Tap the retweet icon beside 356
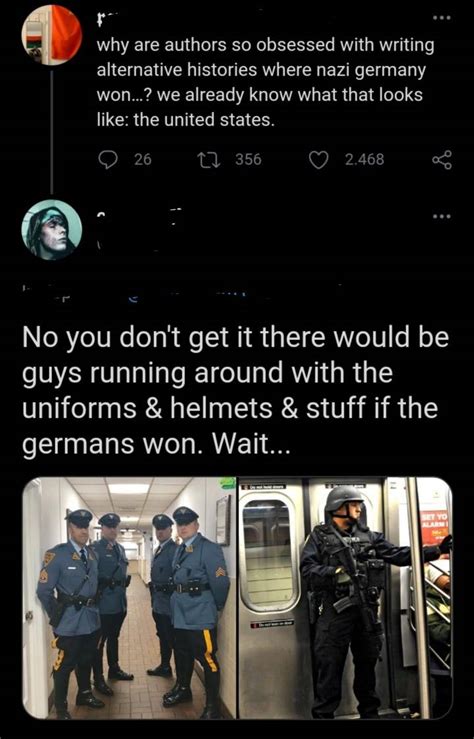 pyautogui.click(x=209, y=160)
